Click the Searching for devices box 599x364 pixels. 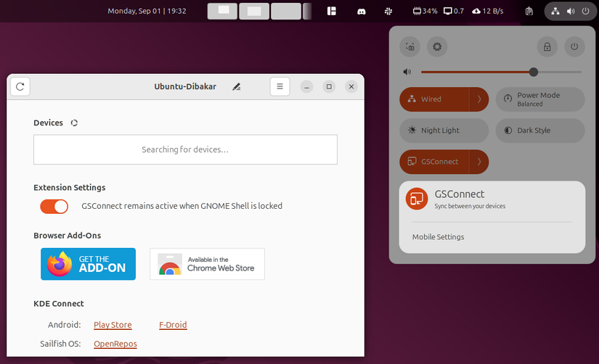click(x=185, y=149)
